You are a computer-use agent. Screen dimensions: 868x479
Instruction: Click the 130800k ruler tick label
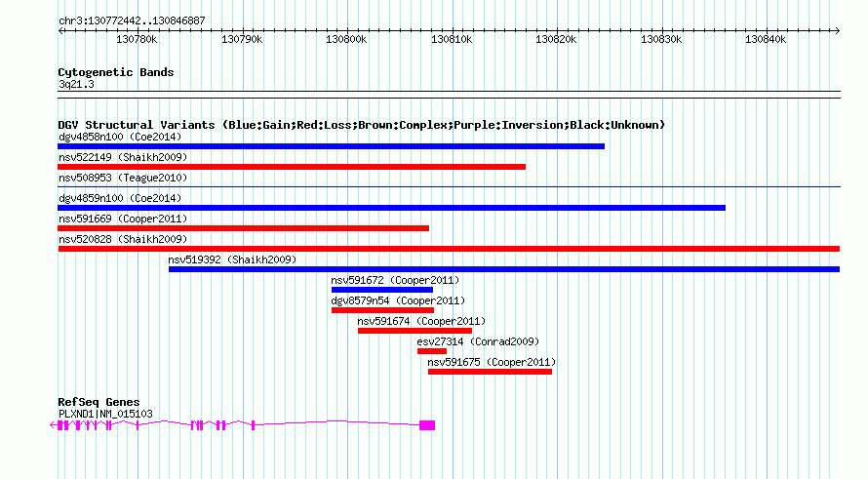(346, 39)
